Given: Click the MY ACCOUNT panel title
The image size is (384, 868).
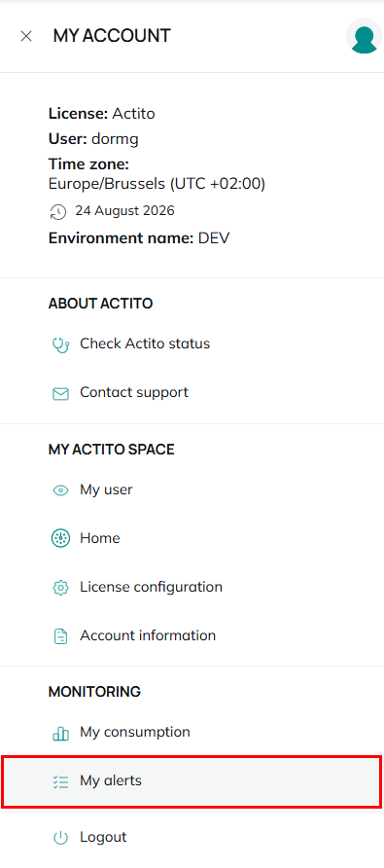Looking at the screenshot, I should (112, 36).
